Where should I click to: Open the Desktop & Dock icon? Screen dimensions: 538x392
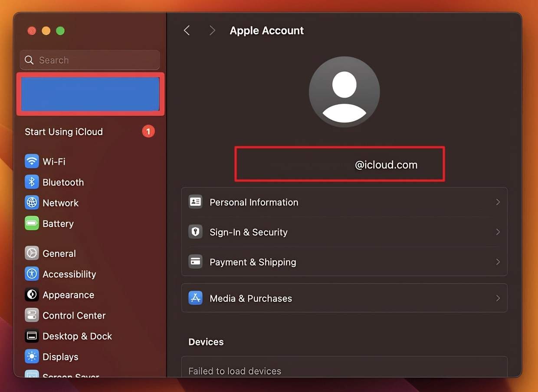coord(32,336)
